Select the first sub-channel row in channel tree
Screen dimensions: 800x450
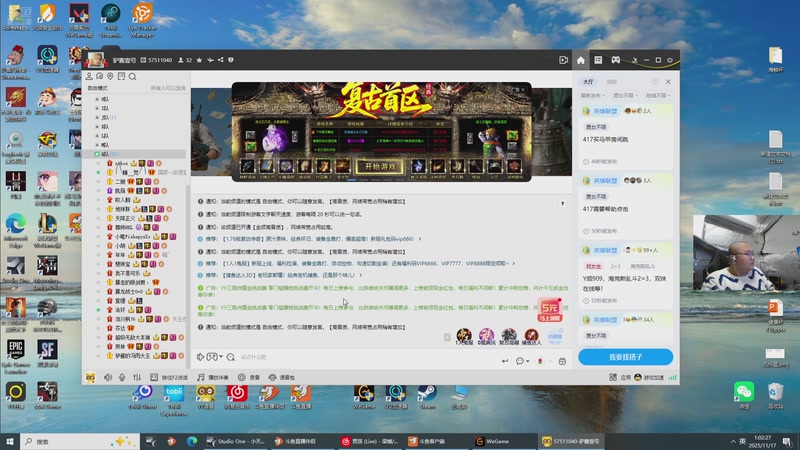[137, 99]
